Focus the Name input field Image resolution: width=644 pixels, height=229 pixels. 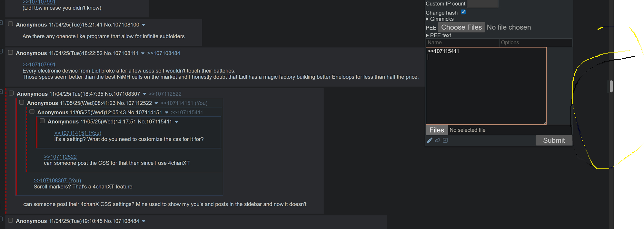point(462,43)
